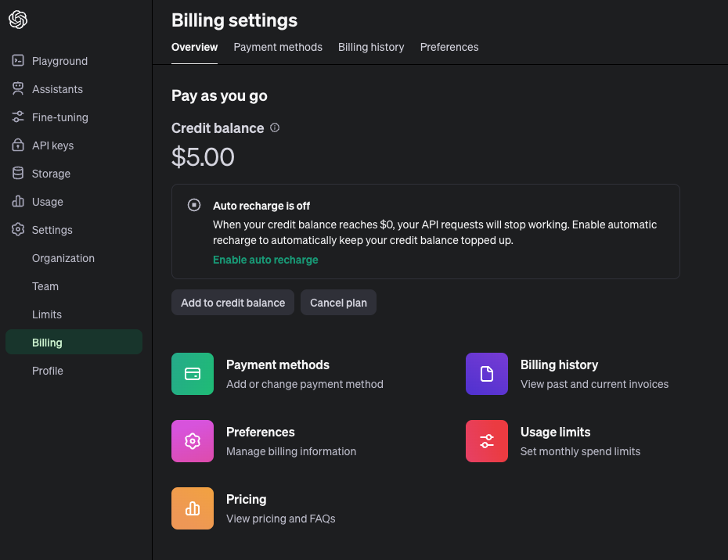Screen dimensions: 728x560
Task: Click the API keys lock icon
Action: pyautogui.click(x=18, y=145)
